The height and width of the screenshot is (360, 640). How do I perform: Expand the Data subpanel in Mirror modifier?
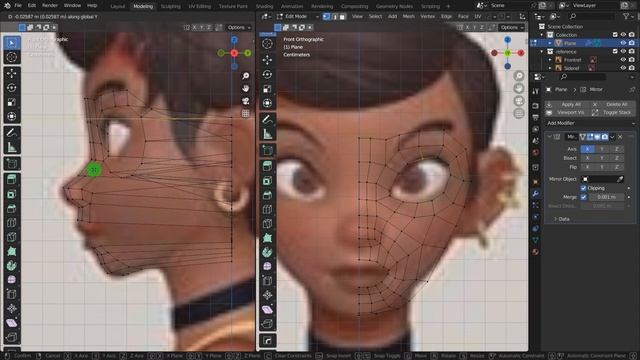[x=562, y=219]
